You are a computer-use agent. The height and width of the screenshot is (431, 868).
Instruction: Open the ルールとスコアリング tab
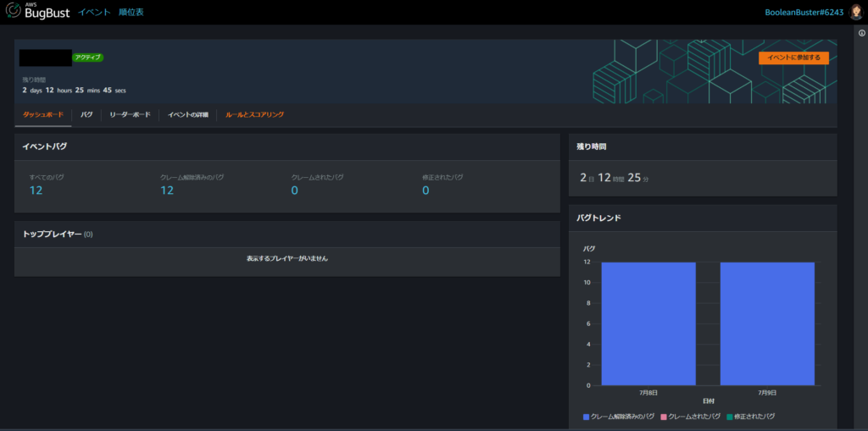(254, 114)
